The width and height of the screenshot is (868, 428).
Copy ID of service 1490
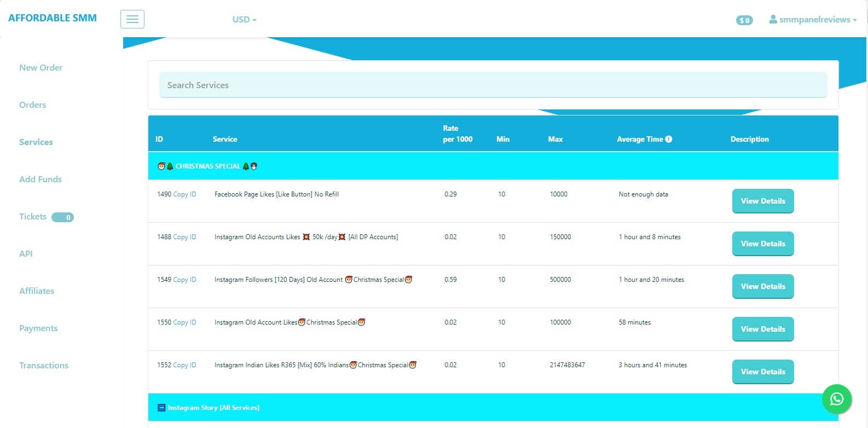click(184, 194)
